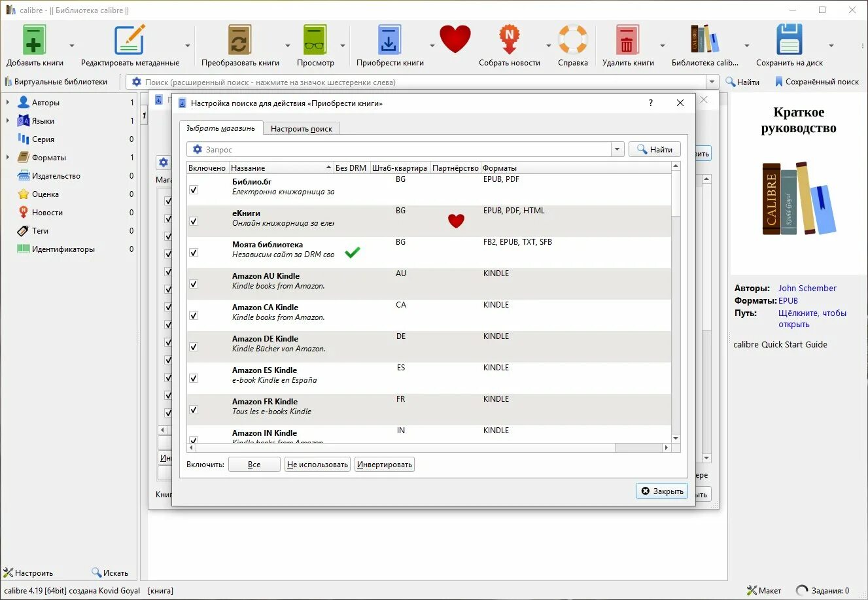Sort by Название column header
The width and height of the screenshot is (868, 600).
[281, 168]
